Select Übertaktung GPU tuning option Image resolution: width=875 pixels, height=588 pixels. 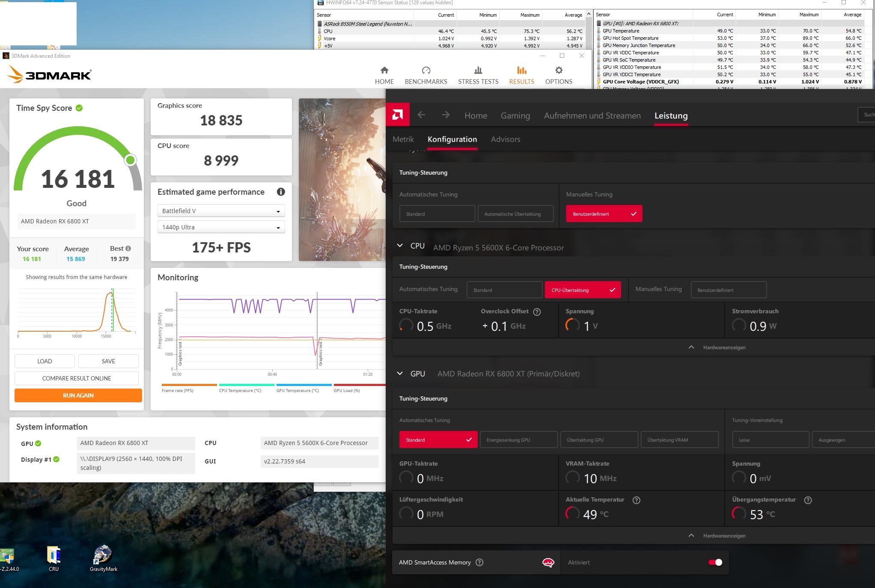tap(599, 440)
